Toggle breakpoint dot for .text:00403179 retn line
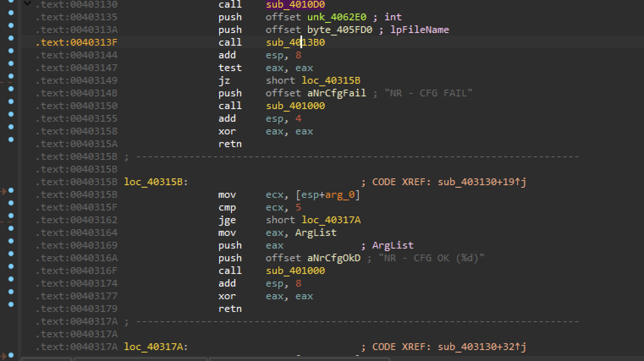This screenshot has width=644, height=361. 11,304
